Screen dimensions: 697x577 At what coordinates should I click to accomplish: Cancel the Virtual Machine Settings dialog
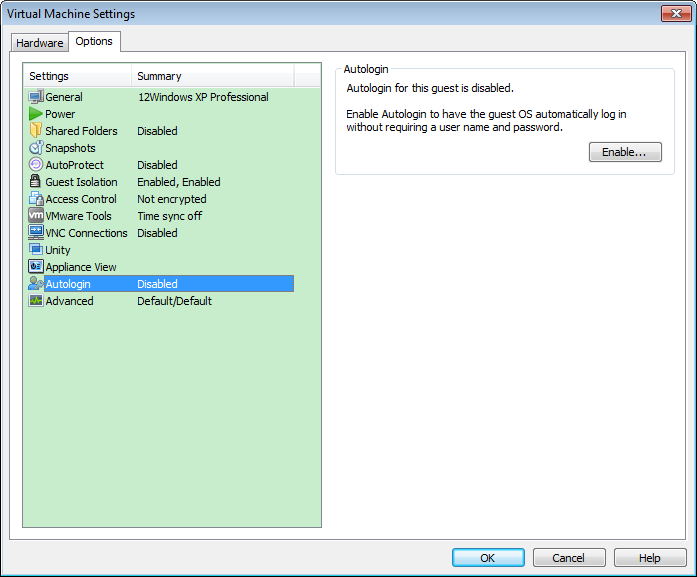click(x=569, y=558)
